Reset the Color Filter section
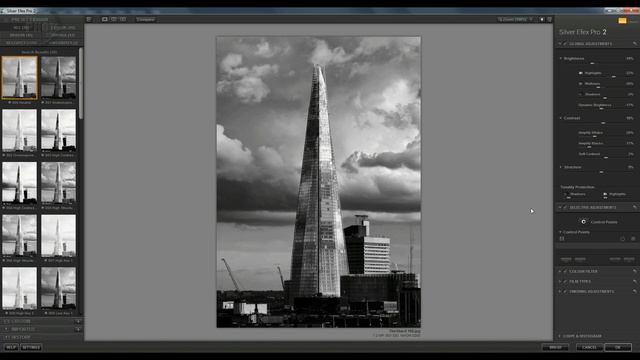 (x=635, y=271)
